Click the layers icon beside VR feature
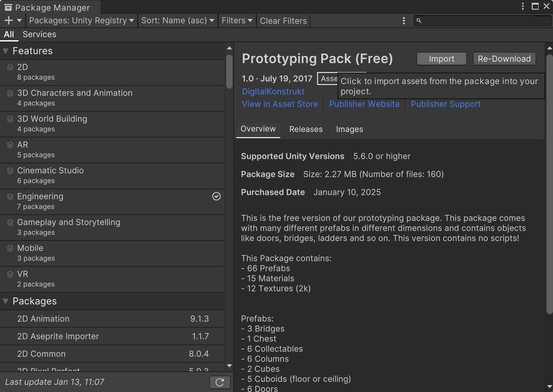Screen dimensions: 553x392 (x=10, y=274)
